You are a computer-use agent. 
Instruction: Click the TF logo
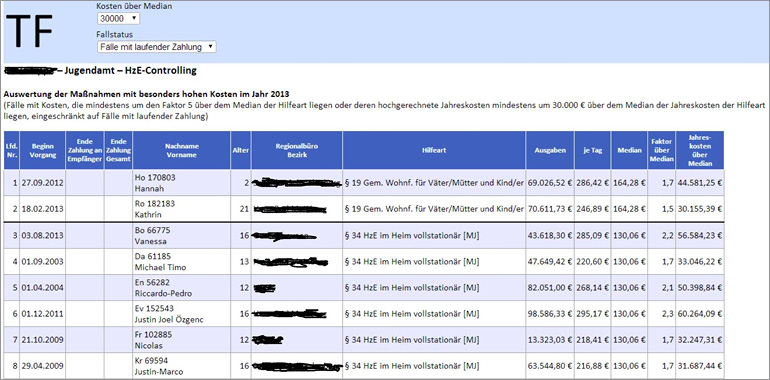pyautogui.click(x=29, y=31)
